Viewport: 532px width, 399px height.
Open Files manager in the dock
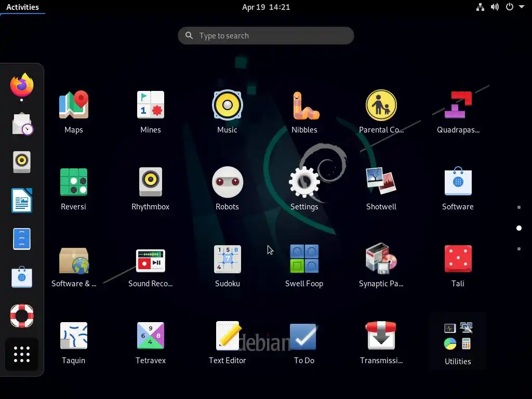pyautogui.click(x=22, y=239)
